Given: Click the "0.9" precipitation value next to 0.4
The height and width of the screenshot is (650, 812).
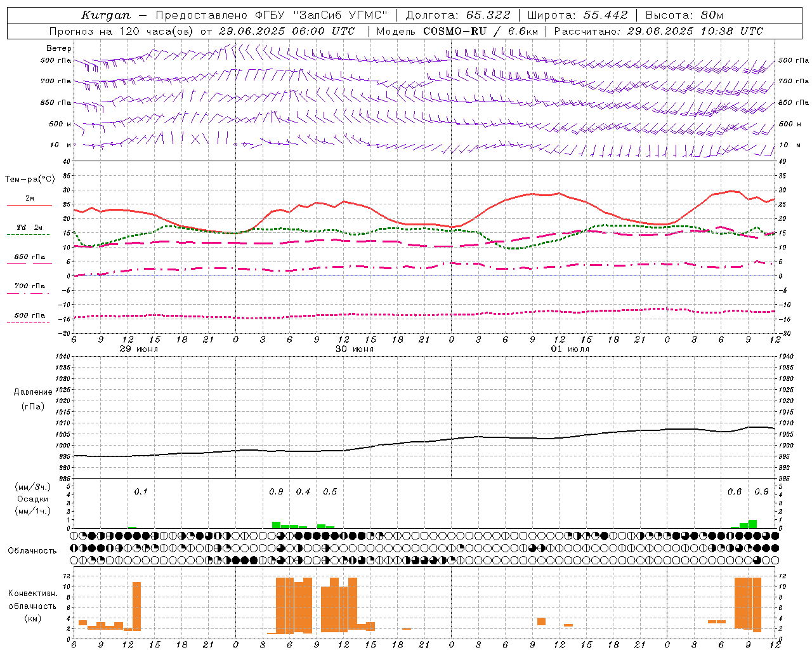Looking at the screenshot, I should point(276,491).
